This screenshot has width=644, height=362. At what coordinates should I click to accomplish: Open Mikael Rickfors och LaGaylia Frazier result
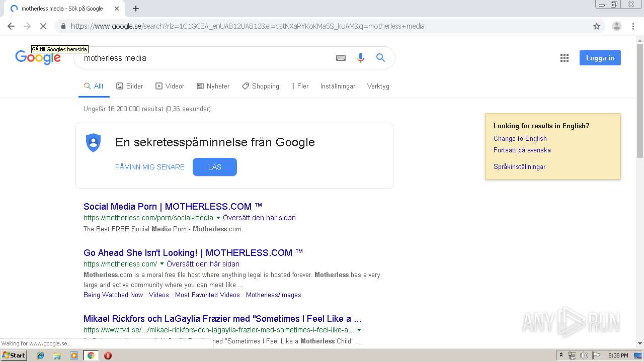[222, 319]
